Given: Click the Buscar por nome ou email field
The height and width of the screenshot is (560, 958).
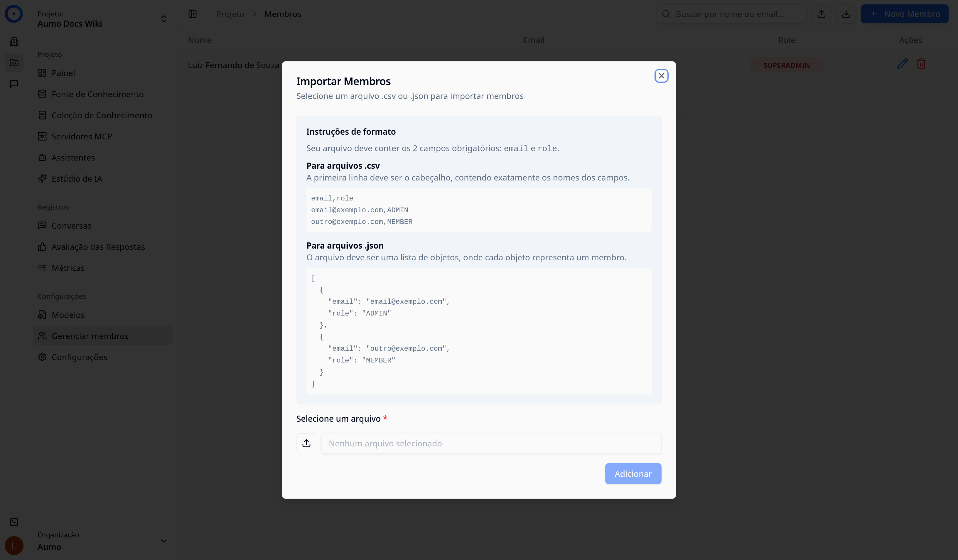Looking at the screenshot, I should [732, 14].
